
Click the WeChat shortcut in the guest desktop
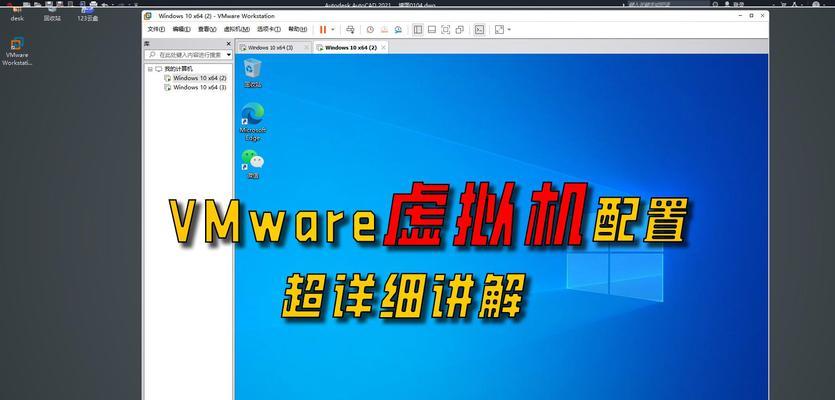(x=252, y=164)
